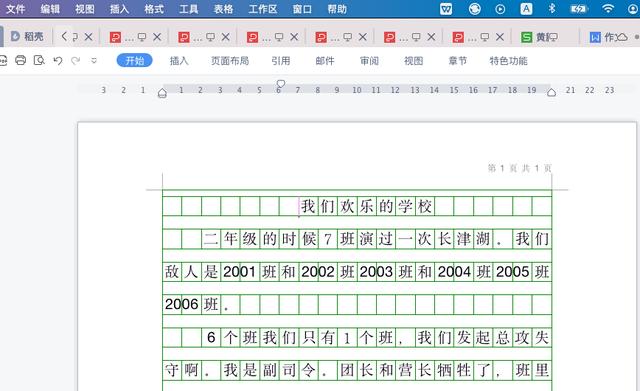
Task: Click on the number 2001 in document
Action: click(239, 272)
